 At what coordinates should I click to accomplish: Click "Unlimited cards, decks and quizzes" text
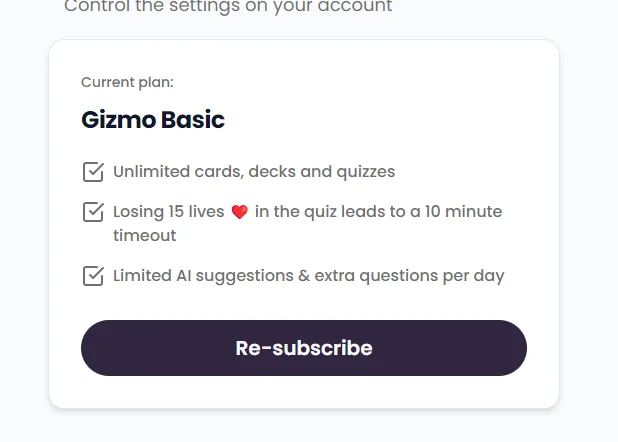pyautogui.click(x=254, y=172)
